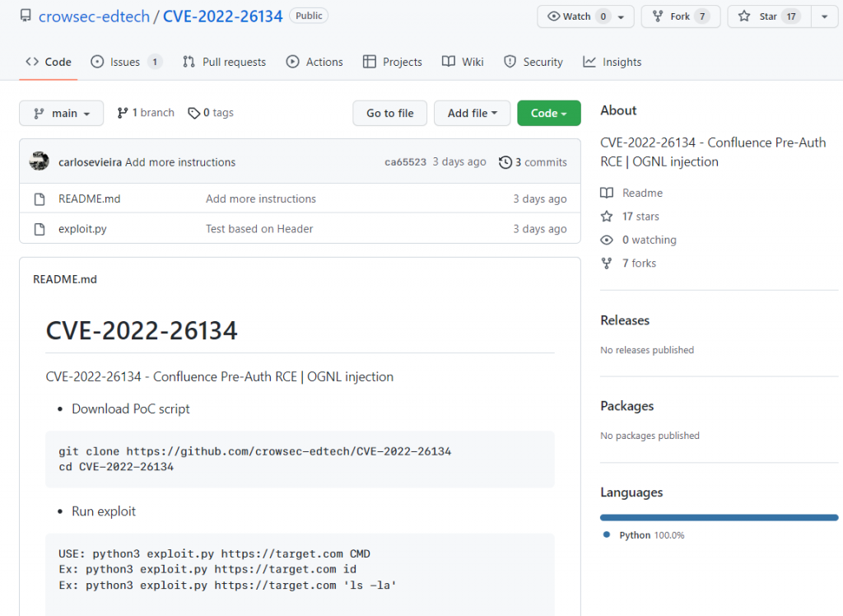Open the main branch selector
Image resolution: width=843 pixels, height=616 pixels.
pos(61,113)
